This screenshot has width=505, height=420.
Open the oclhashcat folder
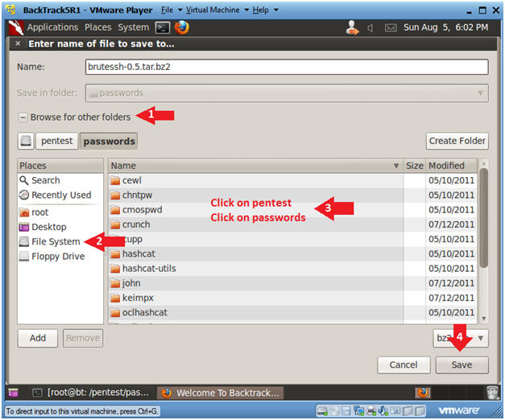[x=255, y=312]
